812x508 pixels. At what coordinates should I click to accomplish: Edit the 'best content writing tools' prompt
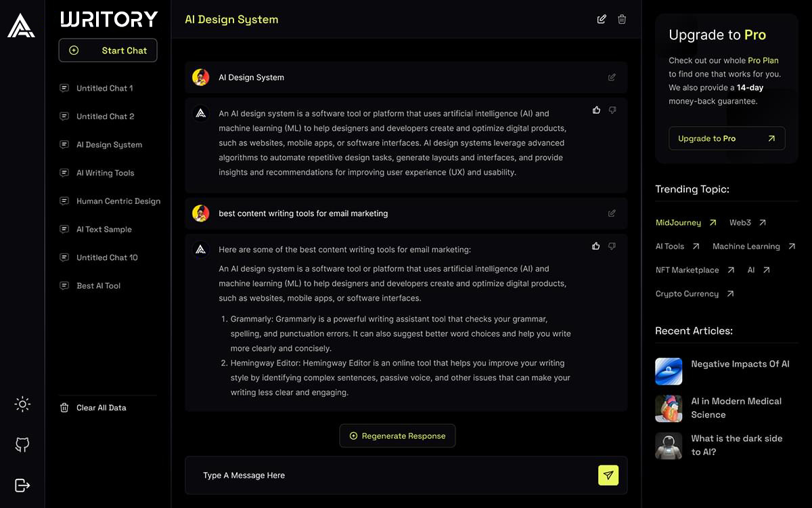coord(612,213)
